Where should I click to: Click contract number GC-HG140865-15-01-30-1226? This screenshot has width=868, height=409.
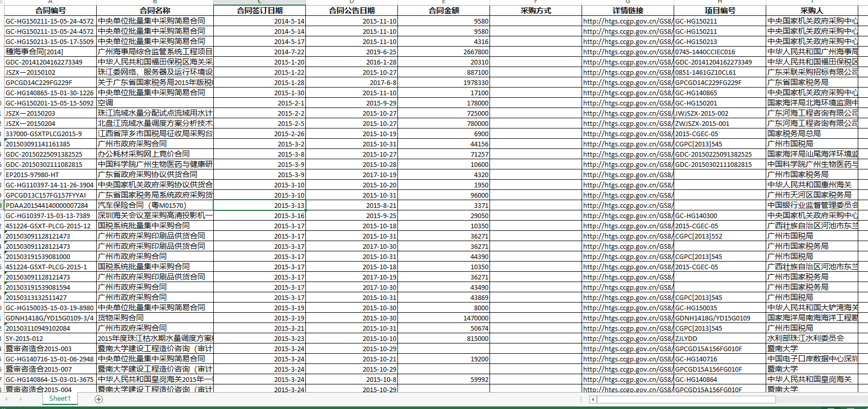click(50, 93)
